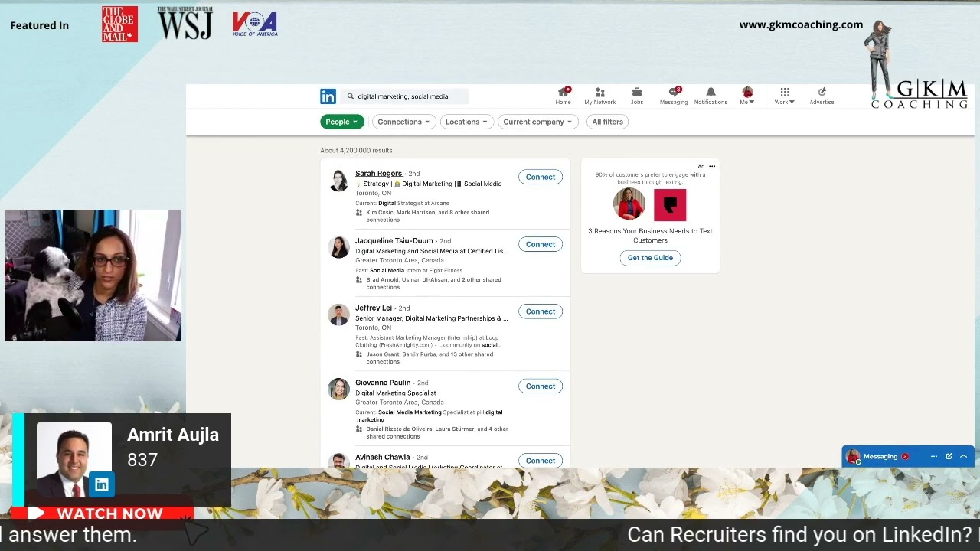Open Jacqueline Tsiu-Duum profile link

(394, 241)
